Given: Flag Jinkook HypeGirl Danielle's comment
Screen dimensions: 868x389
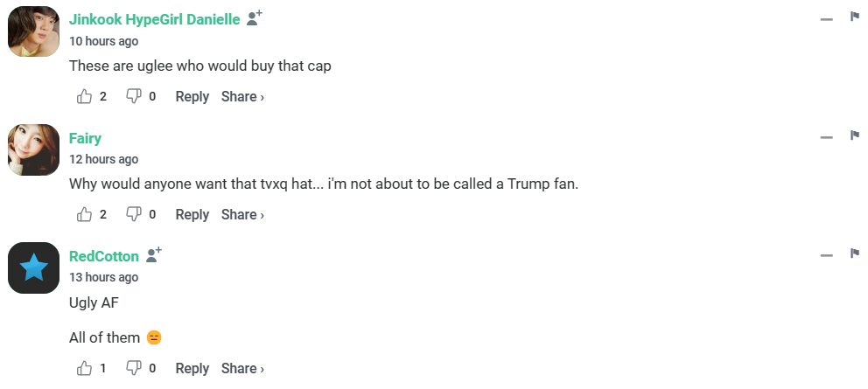Looking at the screenshot, I should pyautogui.click(x=855, y=17).
